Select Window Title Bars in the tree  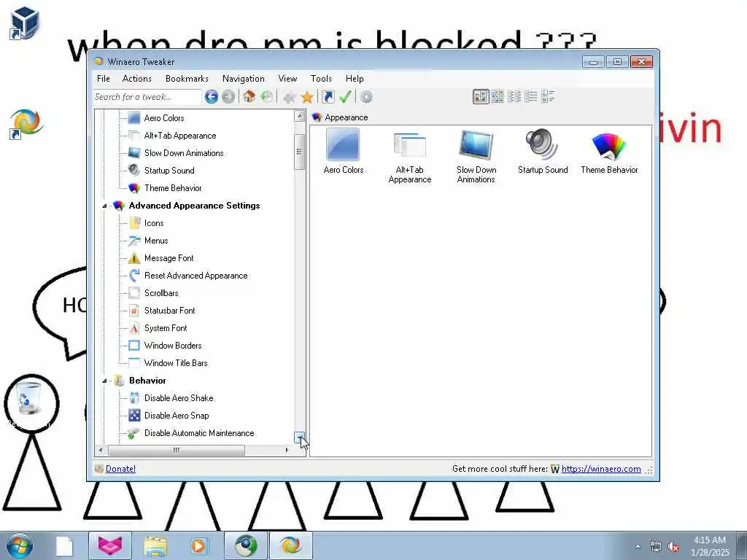(176, 363)
